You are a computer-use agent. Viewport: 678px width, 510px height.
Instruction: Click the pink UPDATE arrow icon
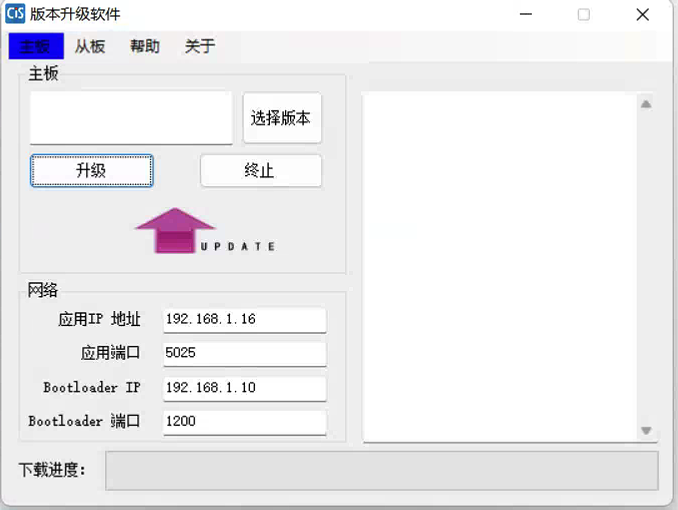176,231
